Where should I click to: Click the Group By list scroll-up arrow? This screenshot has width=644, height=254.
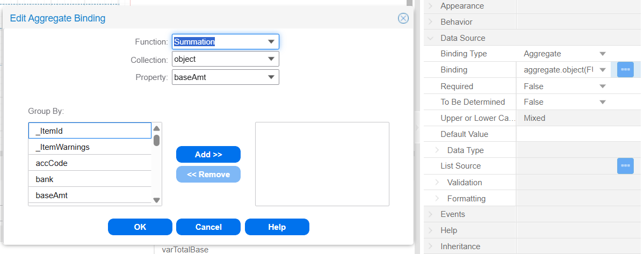(x=156, y=128)
